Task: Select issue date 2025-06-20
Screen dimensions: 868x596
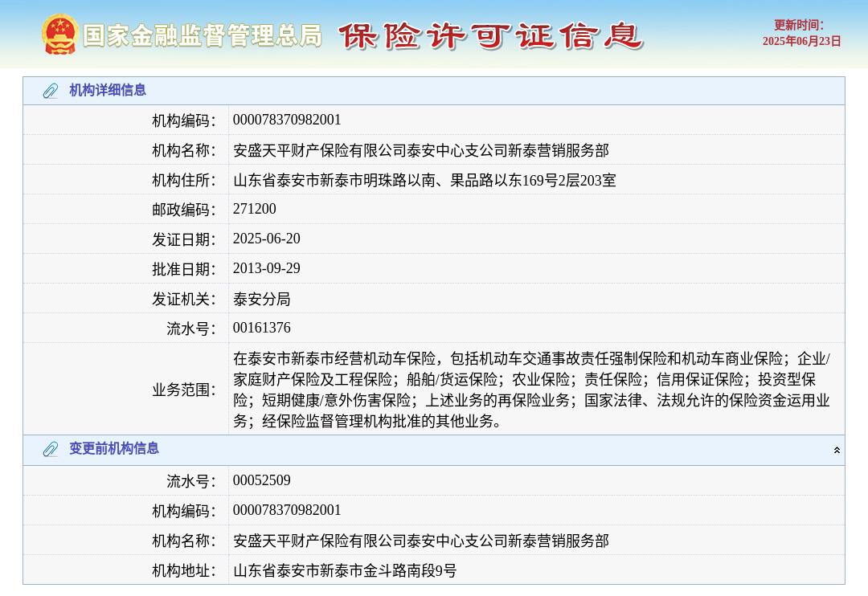Action: (x=266, y=239)
